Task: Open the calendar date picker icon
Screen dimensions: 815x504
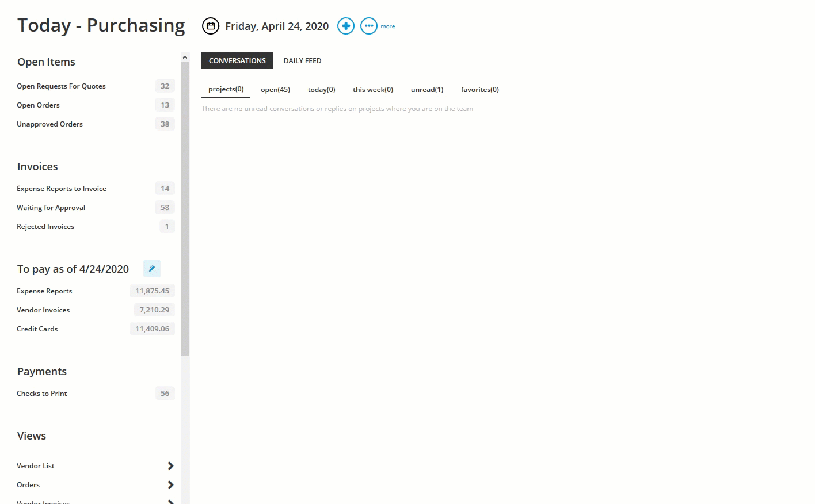Action: [x=211, y=26]
